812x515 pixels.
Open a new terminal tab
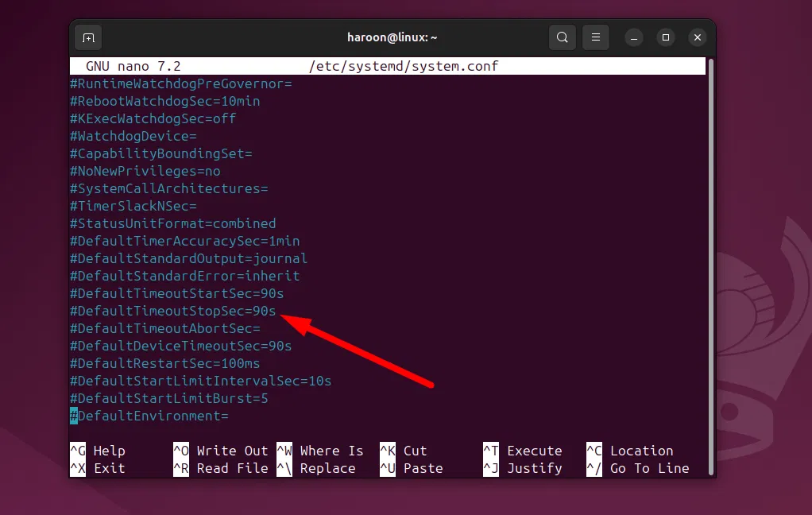(87, 37)
